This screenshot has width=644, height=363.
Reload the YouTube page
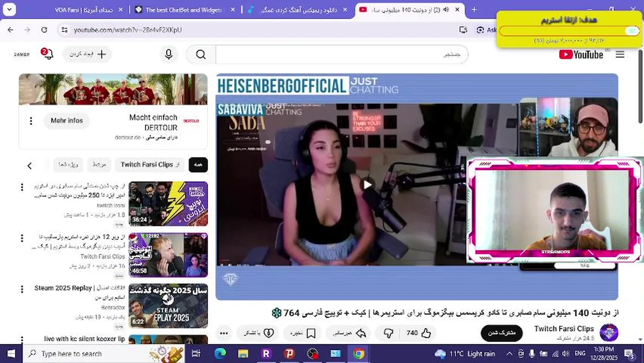[x=44, y=30]
